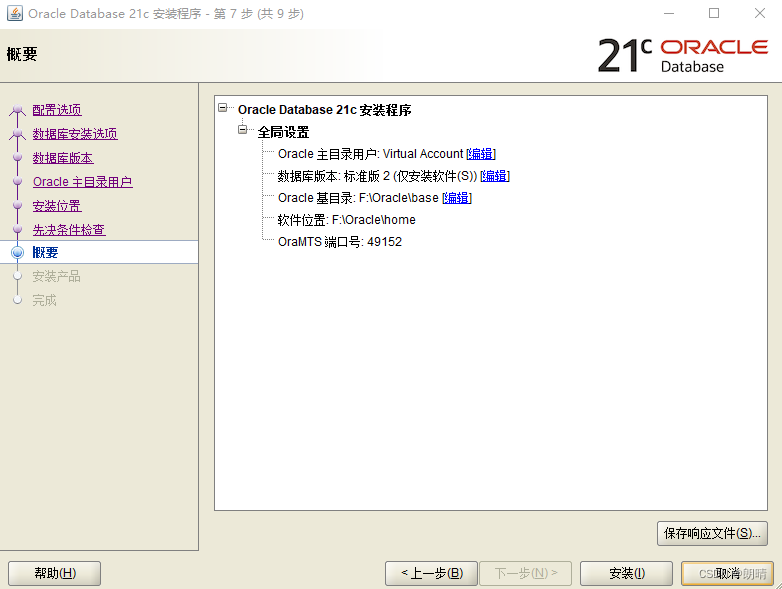The image size is (782, 589).
Task: Click the Java installer icon in title bar
Action: [14, 13]
